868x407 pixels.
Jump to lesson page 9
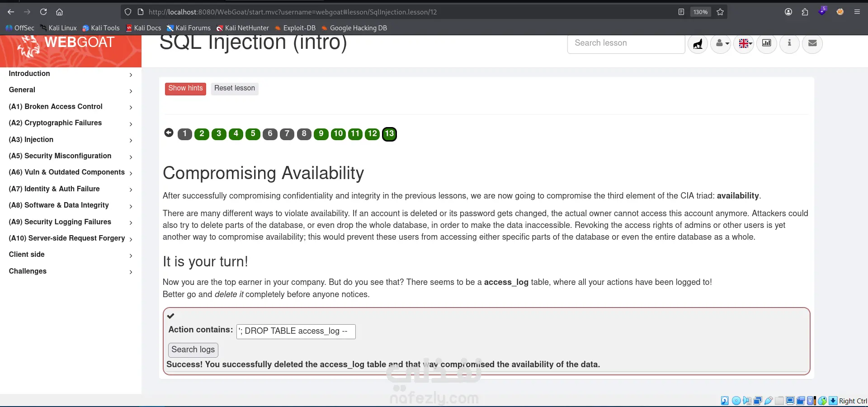tap(321, 134)
